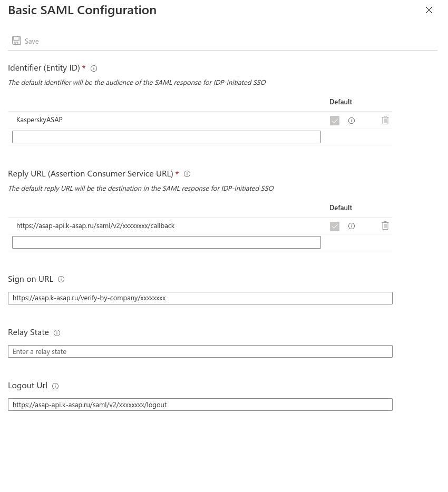
Task: Click info icon beside Logout Url
Action: click(x=55, y=386)
